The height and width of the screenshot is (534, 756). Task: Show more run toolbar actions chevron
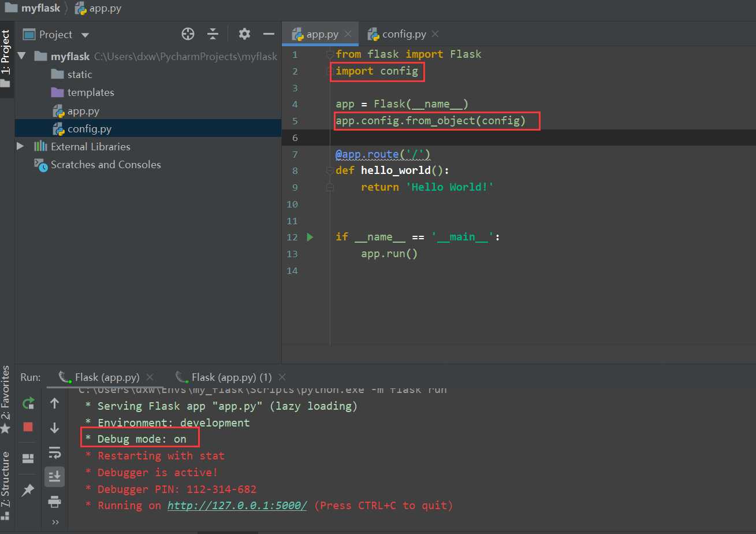tap(55, 522)
